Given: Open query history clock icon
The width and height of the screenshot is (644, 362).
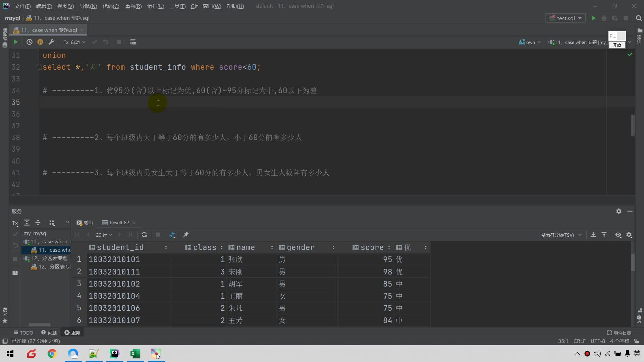Looking at the screenshot, I should [x=30, y=42].
